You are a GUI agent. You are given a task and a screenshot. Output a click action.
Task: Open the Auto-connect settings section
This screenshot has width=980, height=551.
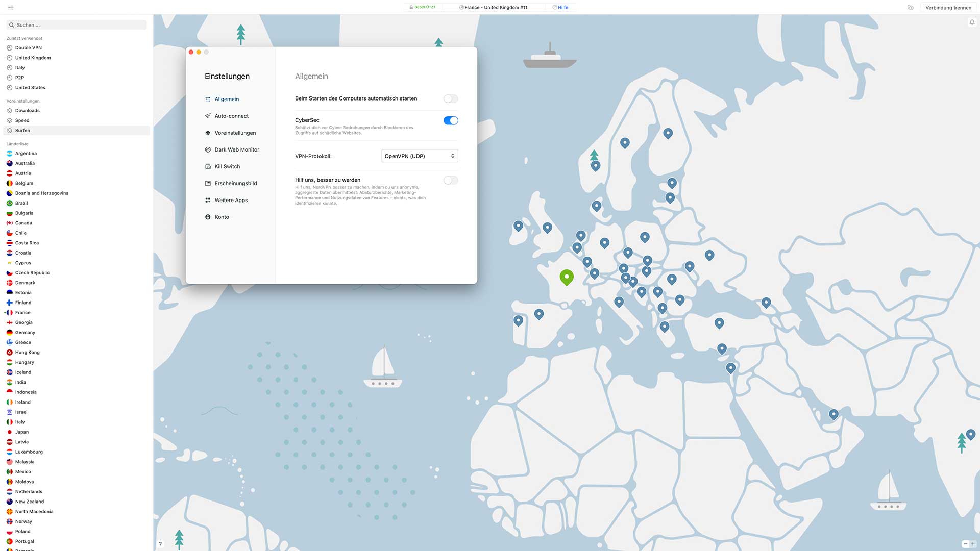point(227,116)
